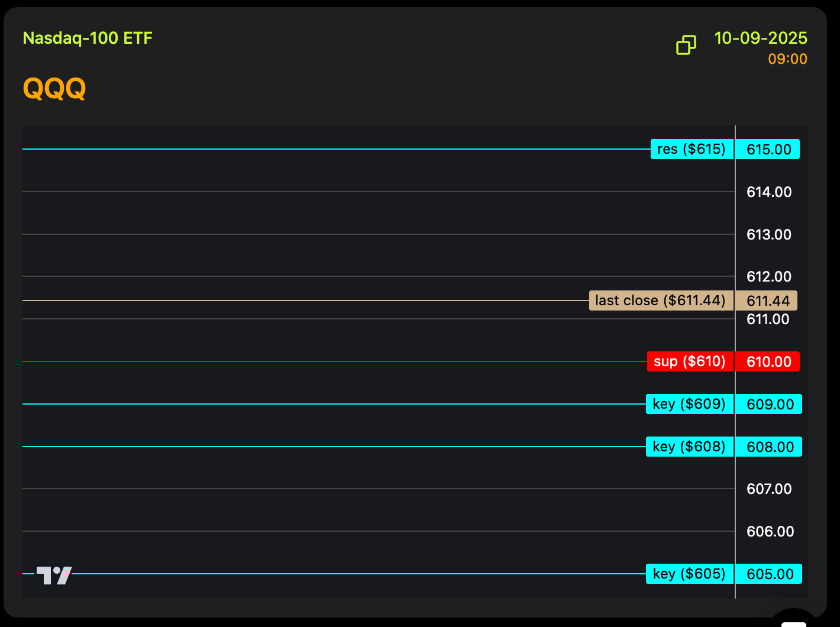Select the last close ($611.44) label
The image size is (840, 627).
661,300
